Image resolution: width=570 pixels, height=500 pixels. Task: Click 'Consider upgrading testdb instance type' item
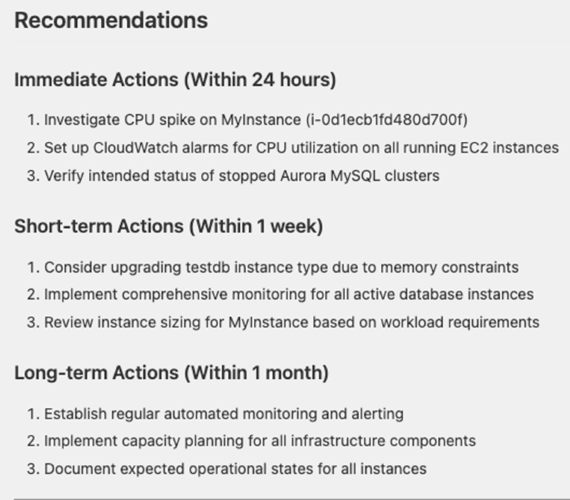click(x=273, y=267)
